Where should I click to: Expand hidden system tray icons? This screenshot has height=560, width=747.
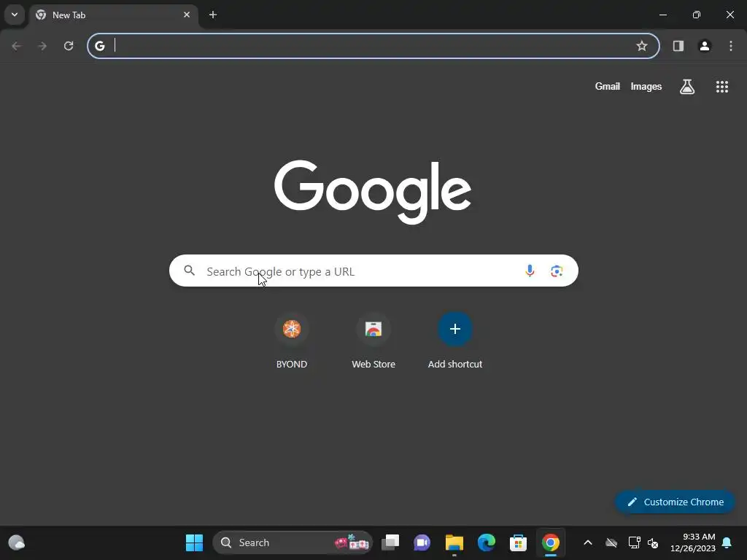[x=588, y=542]
